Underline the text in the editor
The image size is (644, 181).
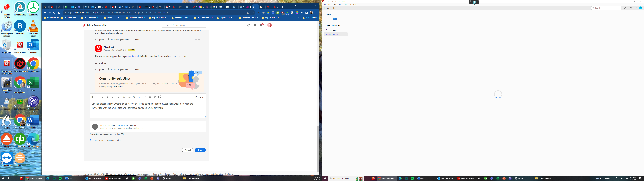tap(102, 97)
